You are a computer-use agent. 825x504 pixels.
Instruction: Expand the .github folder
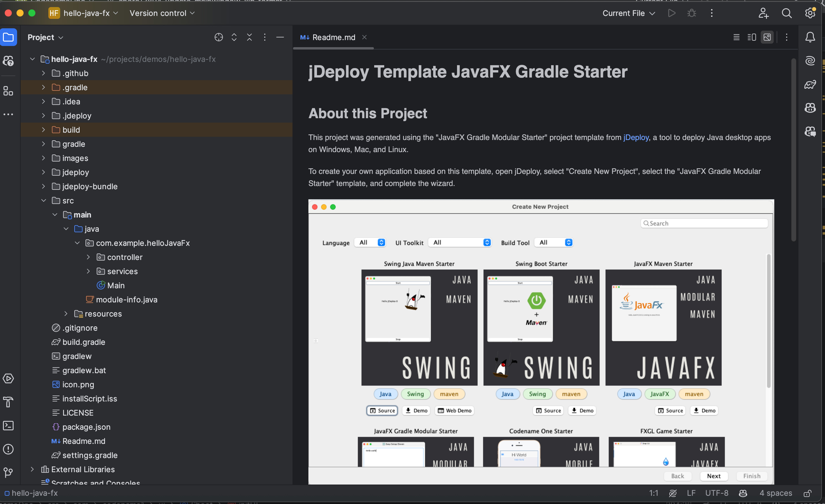pyautogui.click(x=43, y=73)
